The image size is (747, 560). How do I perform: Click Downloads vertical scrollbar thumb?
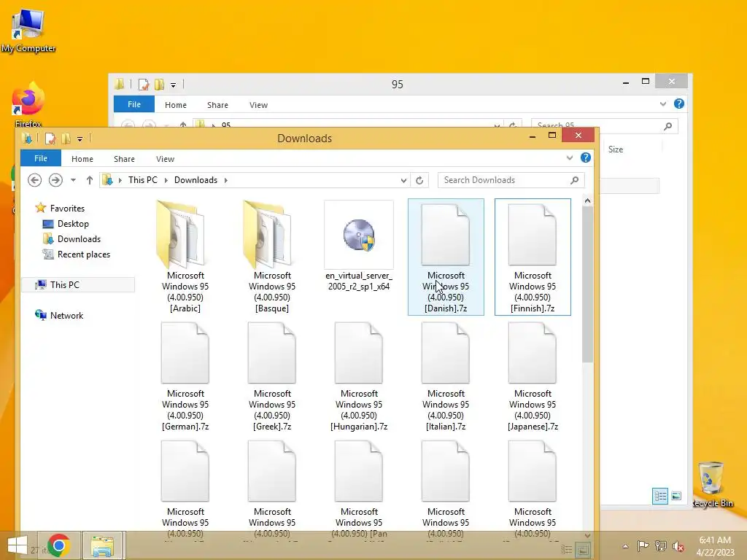(x=587, y=284)
